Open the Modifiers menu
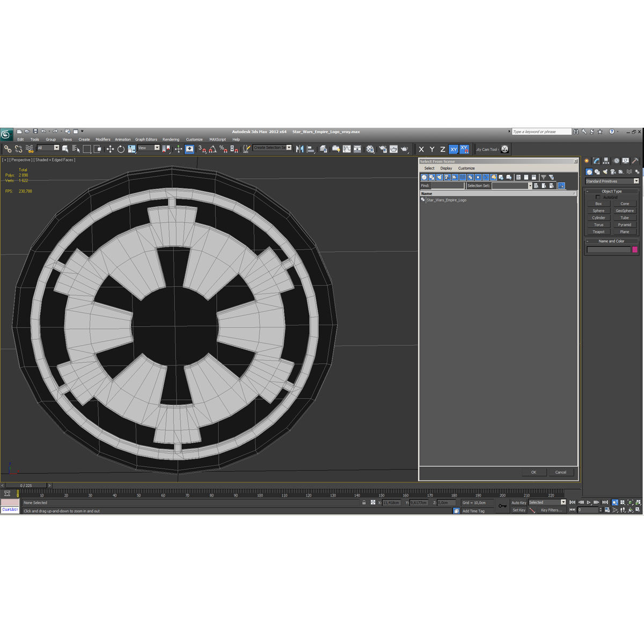The height and width of the screenshot is (644, 644). pyautogui.click(x=103, y=140)
